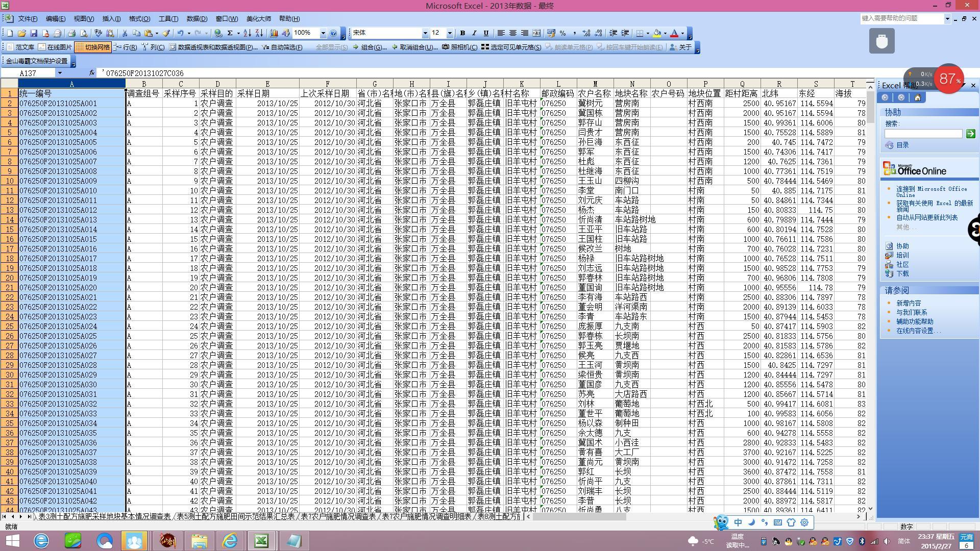
Task: Click the Print icon in the toolbar
Action: 72,33
